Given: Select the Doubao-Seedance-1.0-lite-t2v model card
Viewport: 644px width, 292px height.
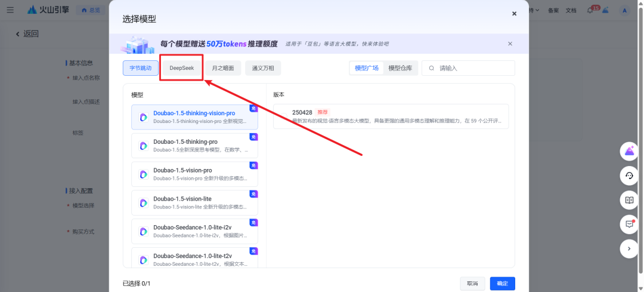Looking at the screenshot, I should [x=194, y=257].
